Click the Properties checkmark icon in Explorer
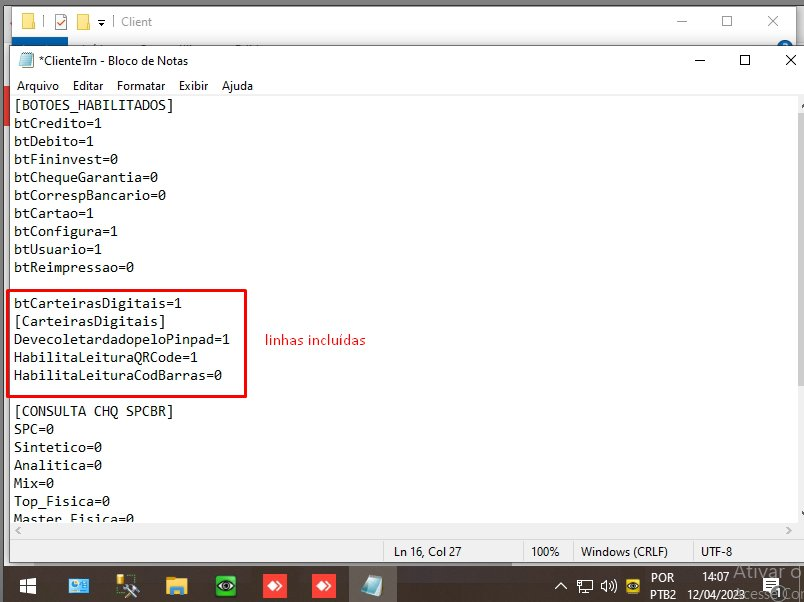 coord(61,21)
